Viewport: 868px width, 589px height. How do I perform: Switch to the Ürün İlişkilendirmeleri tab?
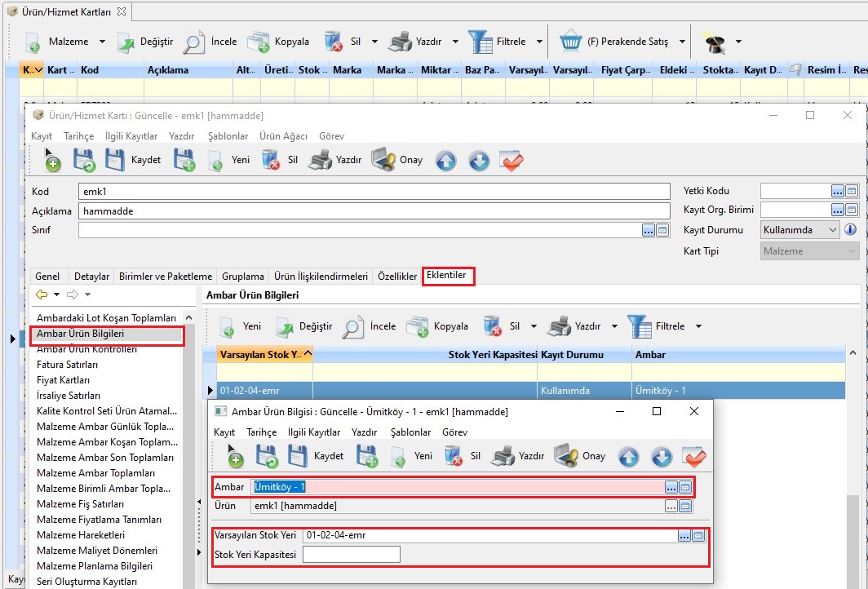pos(321,277)
